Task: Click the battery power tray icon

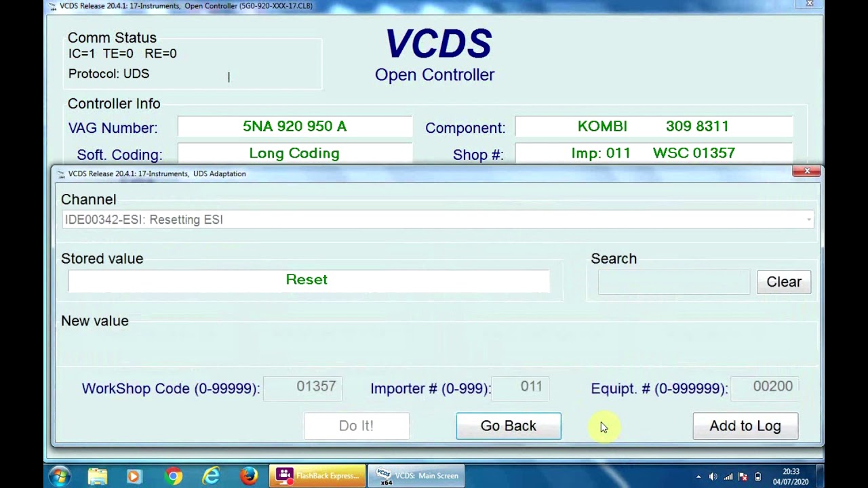Action: (758, 476)
